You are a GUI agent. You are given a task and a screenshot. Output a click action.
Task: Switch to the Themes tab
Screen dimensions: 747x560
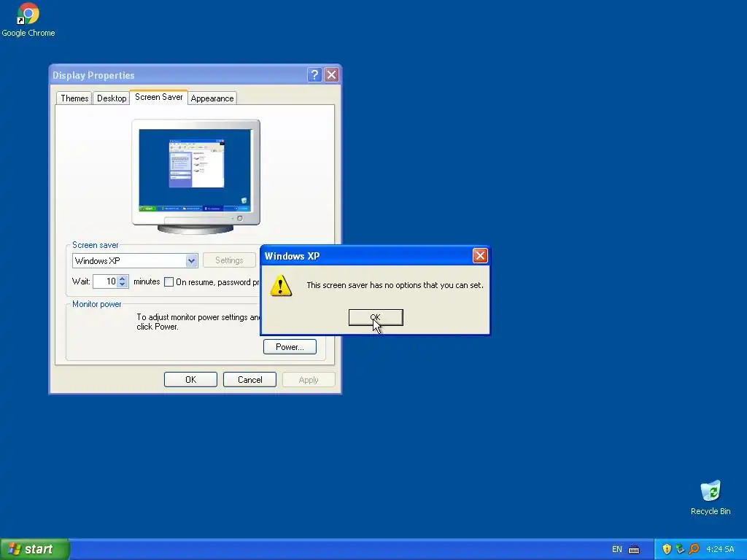click(74, 98)
